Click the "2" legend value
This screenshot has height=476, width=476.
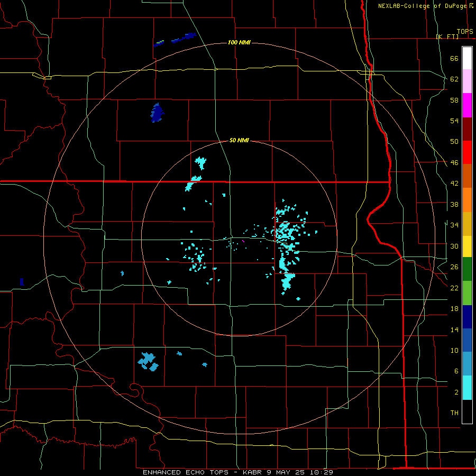pos(456,392)
